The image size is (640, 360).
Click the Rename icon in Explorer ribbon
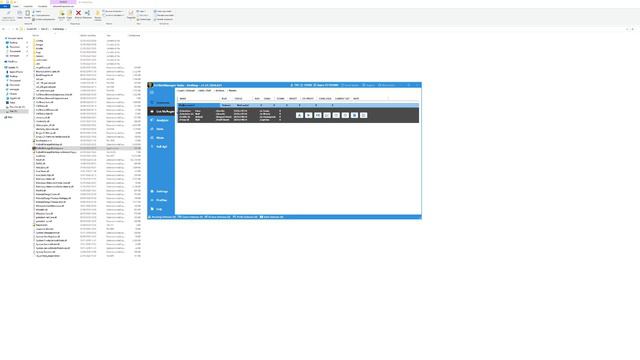pos(87,13)
